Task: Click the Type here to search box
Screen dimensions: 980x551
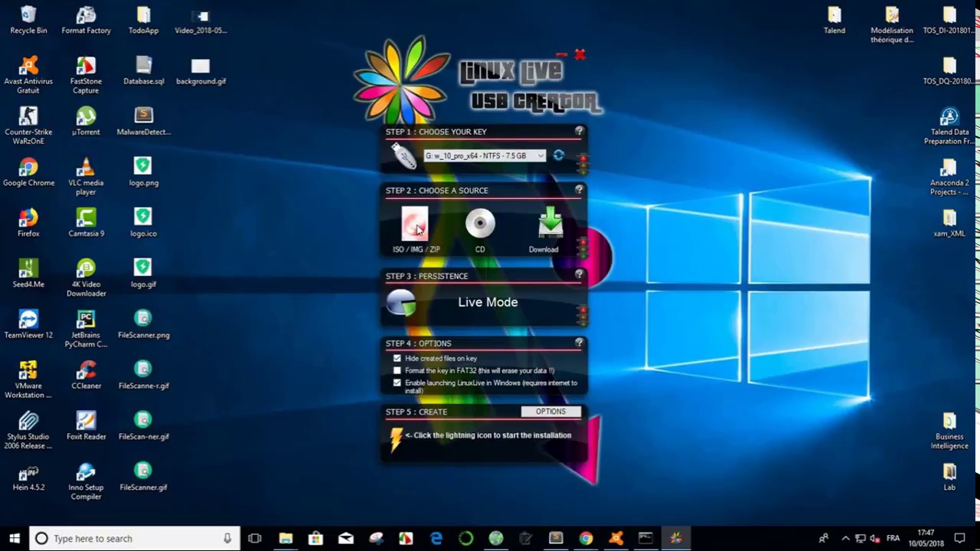Action: pos(135,538)
